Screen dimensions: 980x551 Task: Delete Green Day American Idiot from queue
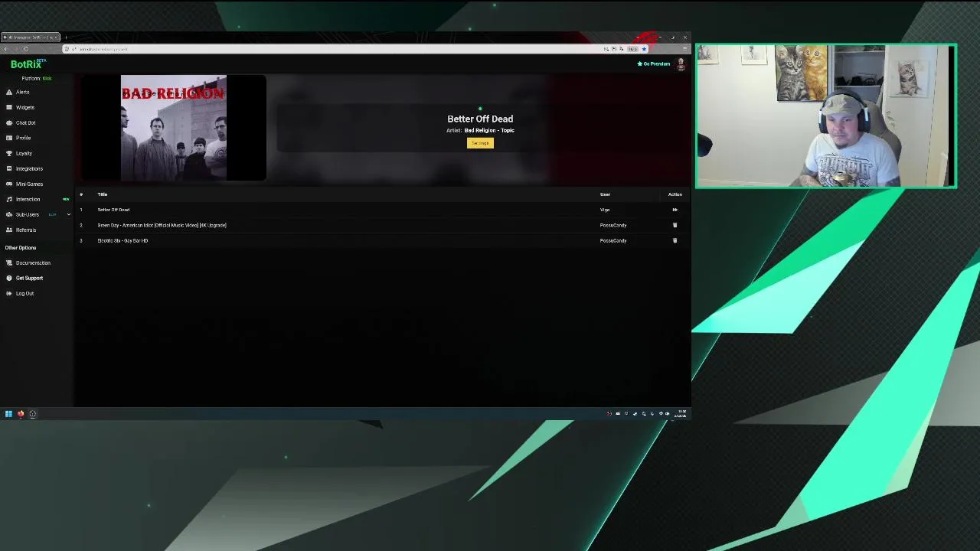(675, 225)
